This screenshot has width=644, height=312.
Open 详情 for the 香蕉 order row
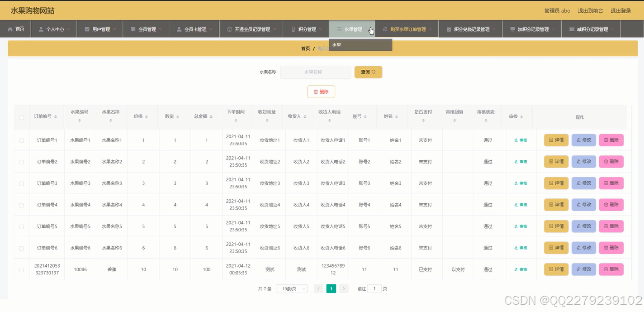pos(555,269)
